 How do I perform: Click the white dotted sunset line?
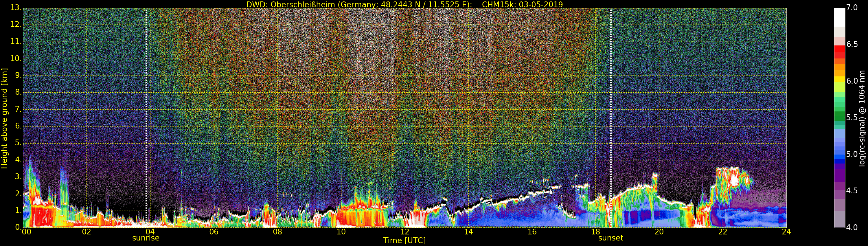610,101
